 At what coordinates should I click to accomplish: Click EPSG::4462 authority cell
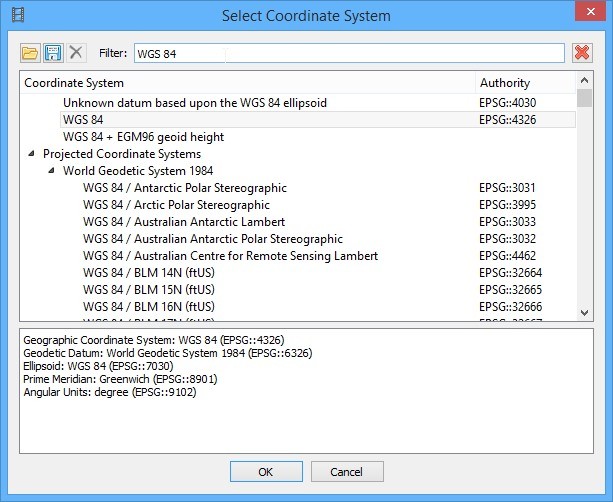[x=507, y=256]
